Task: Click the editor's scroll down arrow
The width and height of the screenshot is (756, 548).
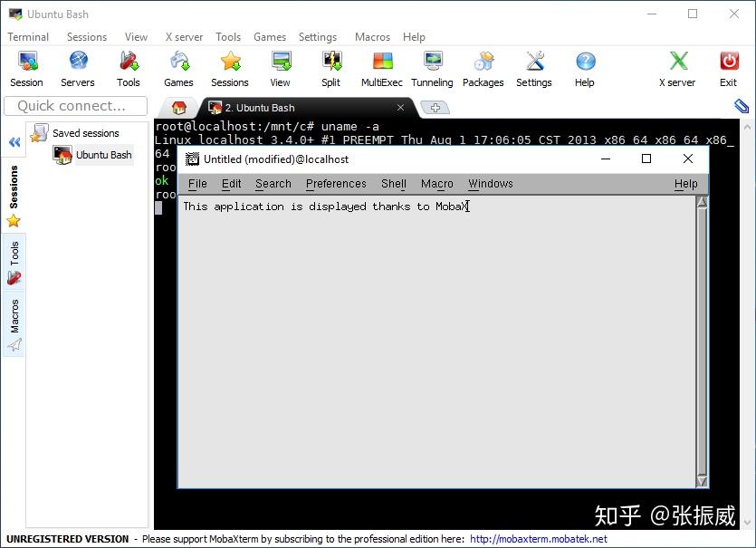Action: pos(702,481)
